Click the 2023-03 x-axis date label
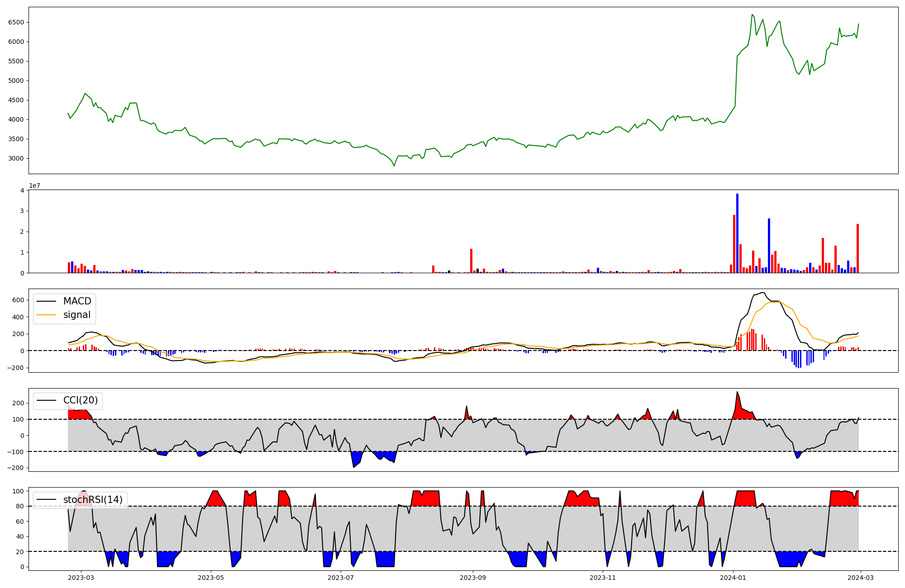The width and height of the screenshot is (905, 588). 81,578
